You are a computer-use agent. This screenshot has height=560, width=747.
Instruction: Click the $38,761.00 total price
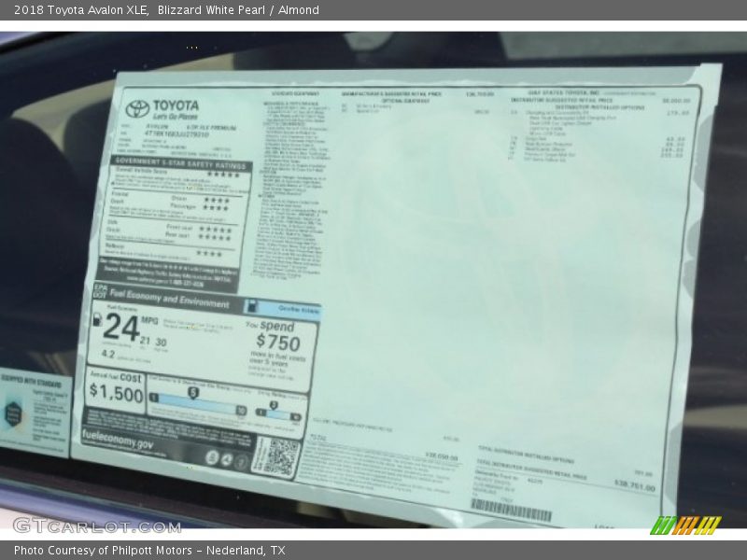click(634, 485)
